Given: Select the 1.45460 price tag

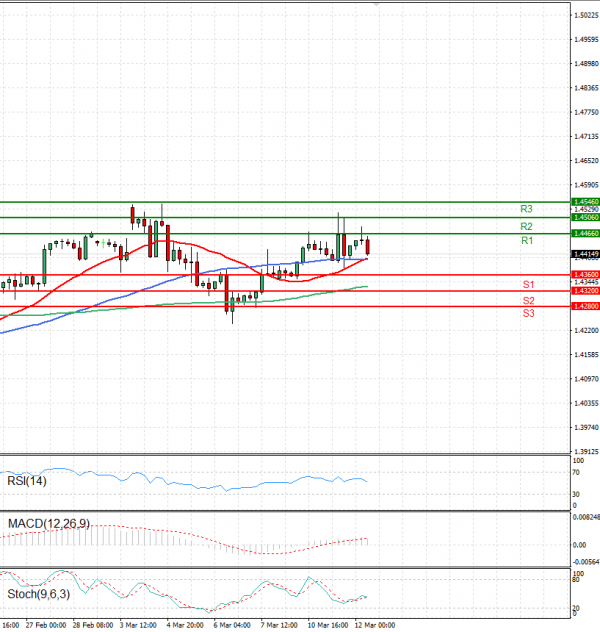Looking at the screenshot, I should tap(585, 202).
